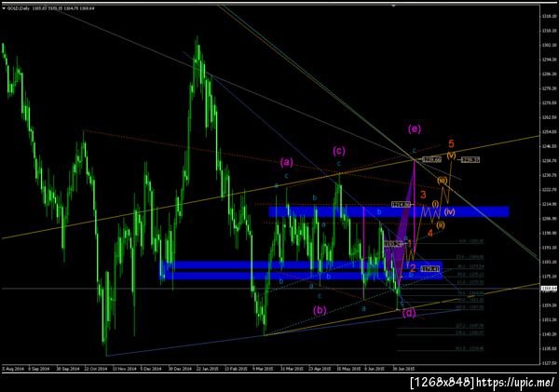Click the 9 Mar 2015 date label
The width and height of the screenshot is (559, 392).
(x=263, y=369)
